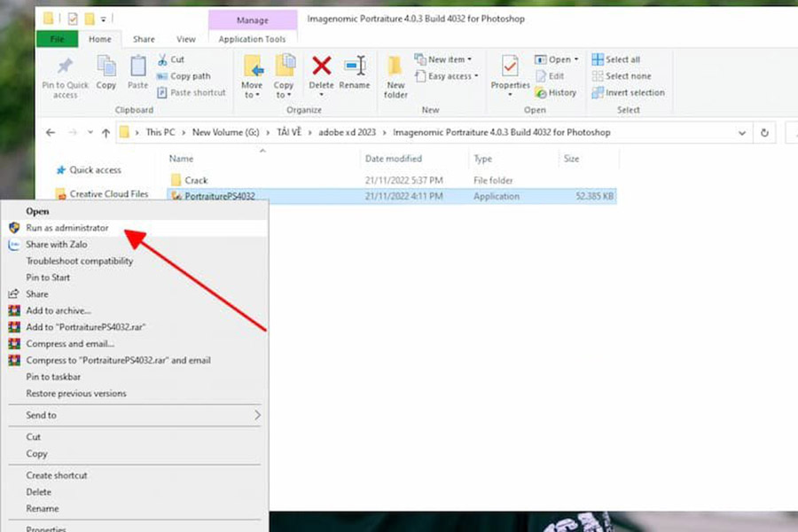Open the Open dropdown in ribbon
The width and height of the screenshot is (798, 532).
[x=556, y=59]
